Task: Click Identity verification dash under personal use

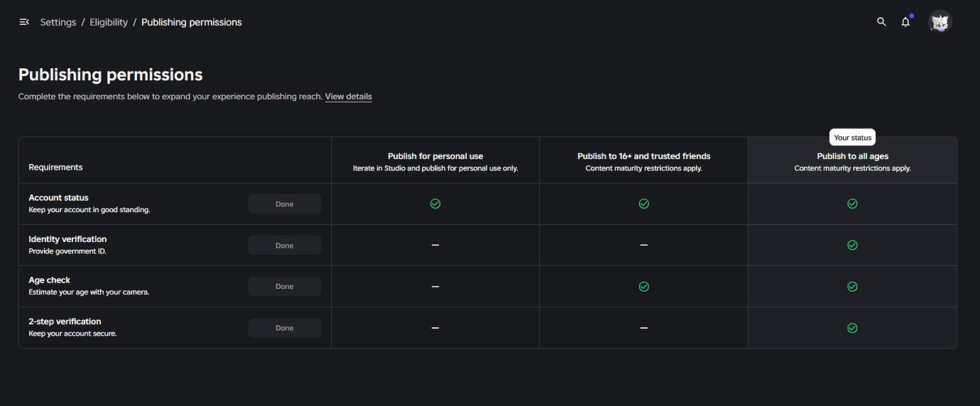Action: (x=435, y=245)
